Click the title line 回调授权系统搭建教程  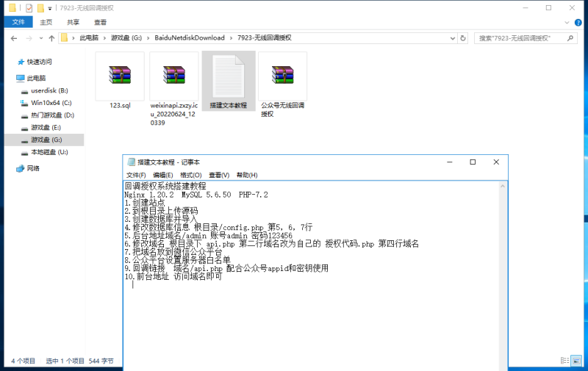165,187
